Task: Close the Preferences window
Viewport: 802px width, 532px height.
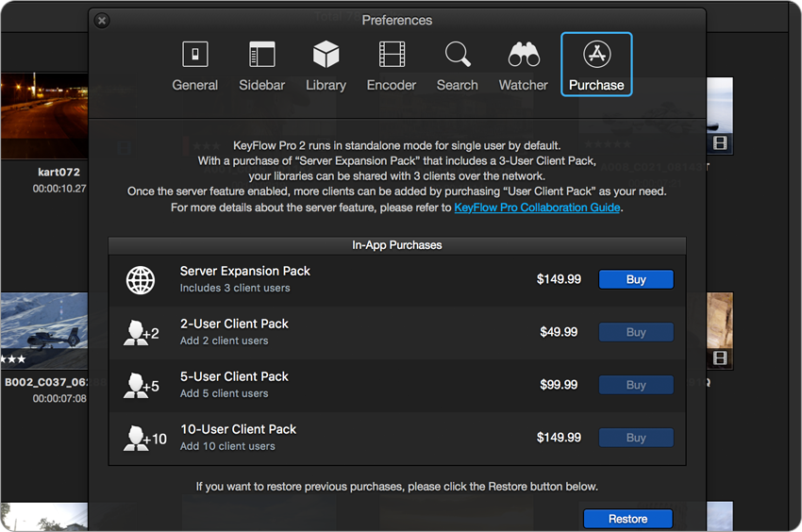Action: click(x=102, y=21)
